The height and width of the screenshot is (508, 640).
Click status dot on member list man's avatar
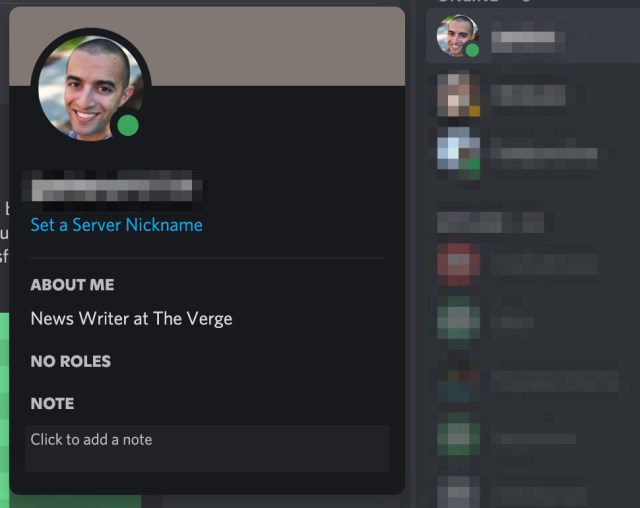pyautogui.click(x=472, y=50)
